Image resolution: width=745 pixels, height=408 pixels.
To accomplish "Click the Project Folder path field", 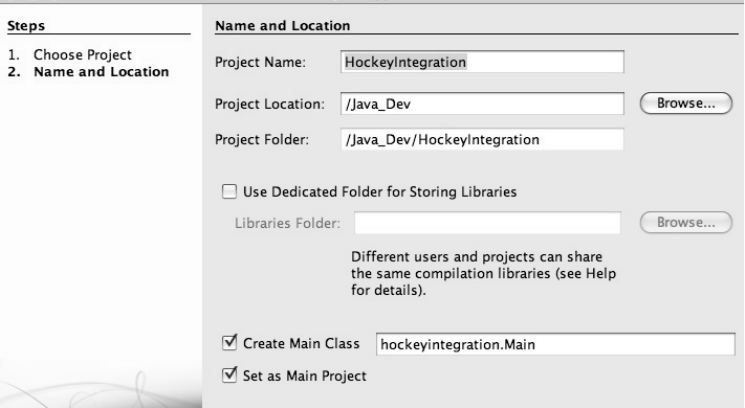I will [x=482, y=140].
